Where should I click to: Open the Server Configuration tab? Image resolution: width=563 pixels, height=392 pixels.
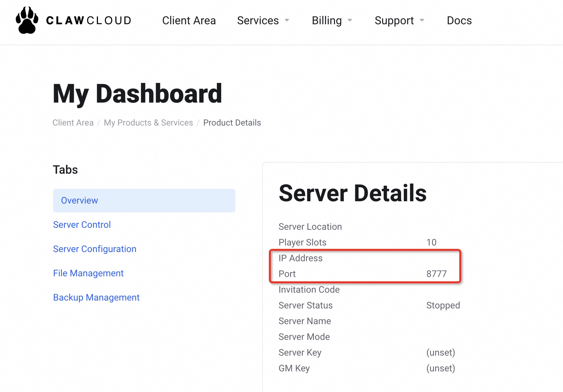(95, 249)
